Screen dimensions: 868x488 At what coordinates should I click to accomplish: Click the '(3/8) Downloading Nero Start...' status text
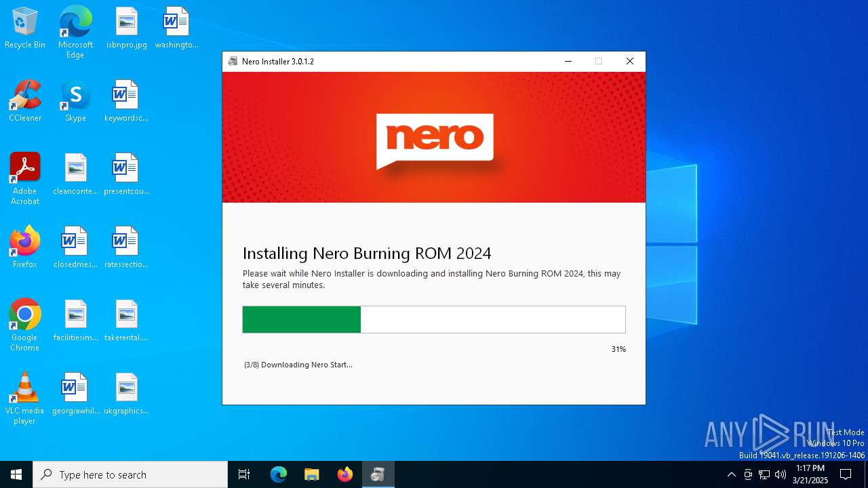tap(298, 365)
